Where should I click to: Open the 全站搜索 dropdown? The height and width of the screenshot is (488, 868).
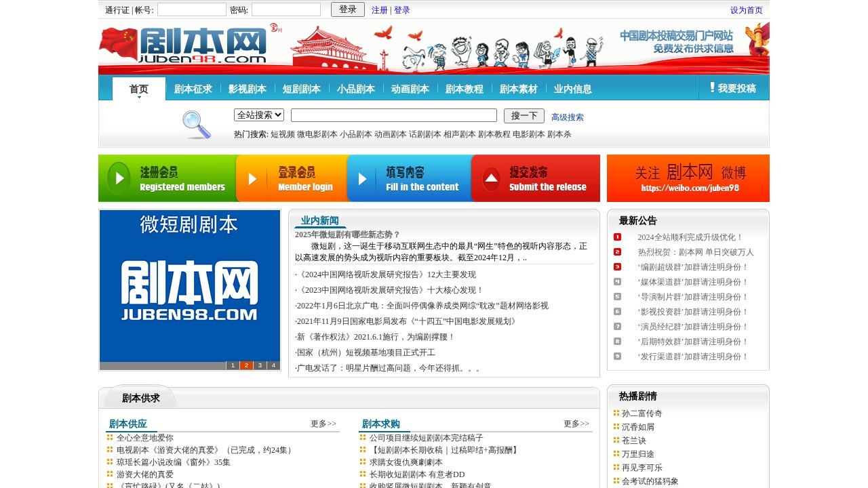tap(258, 115)
